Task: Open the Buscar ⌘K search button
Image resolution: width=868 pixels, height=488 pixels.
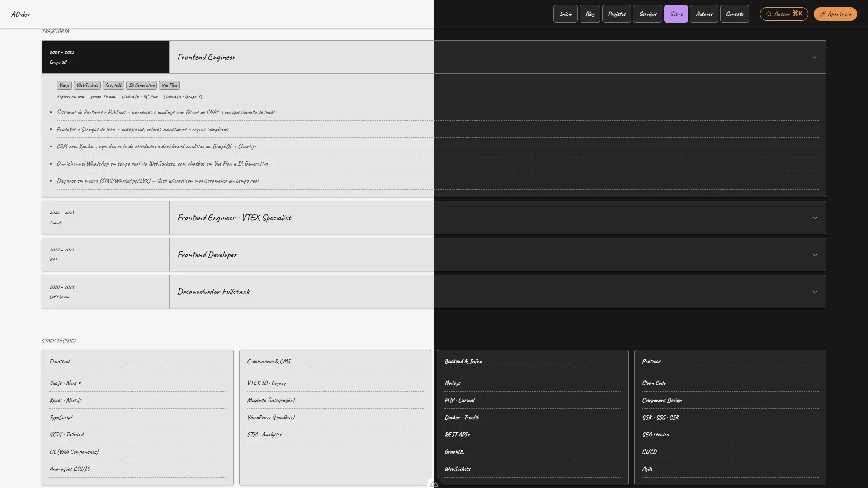Action: [x=784, y=14]
